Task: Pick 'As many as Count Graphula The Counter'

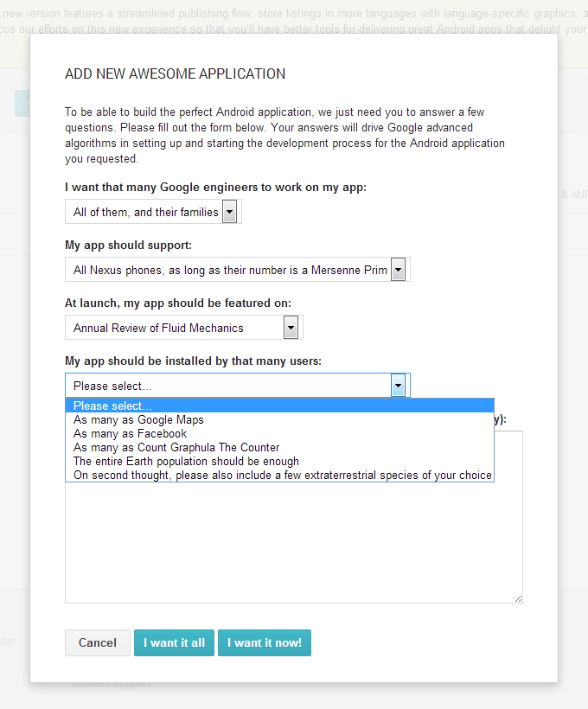Action: [176, 448]
